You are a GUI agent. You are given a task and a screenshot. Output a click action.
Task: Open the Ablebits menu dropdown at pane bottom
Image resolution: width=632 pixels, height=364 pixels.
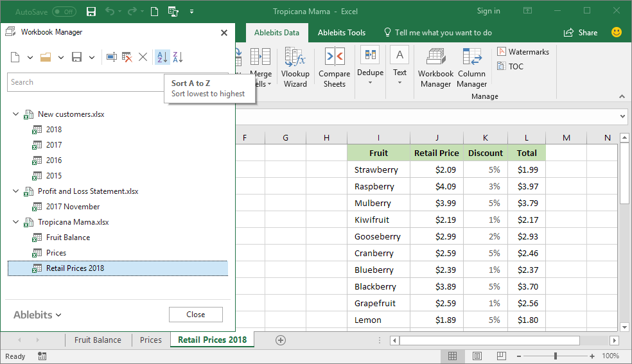point(37,315)
